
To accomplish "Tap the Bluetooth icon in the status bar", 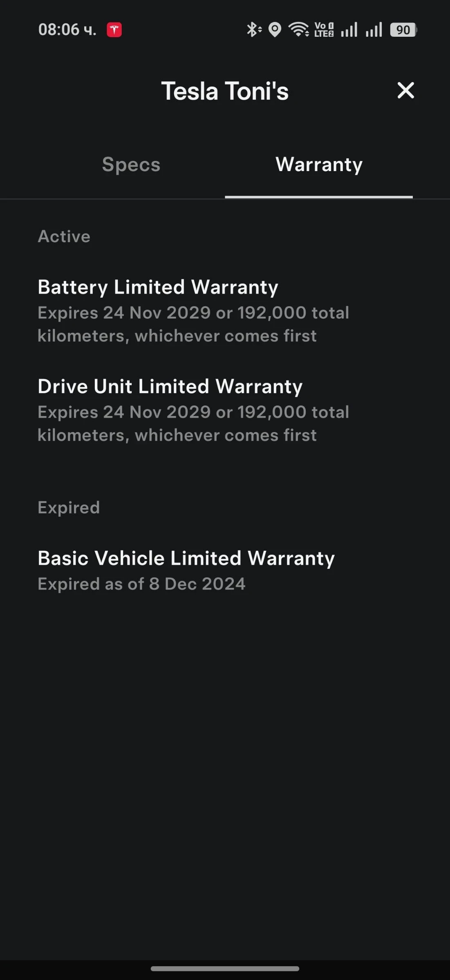I will [x=253, y=29].
